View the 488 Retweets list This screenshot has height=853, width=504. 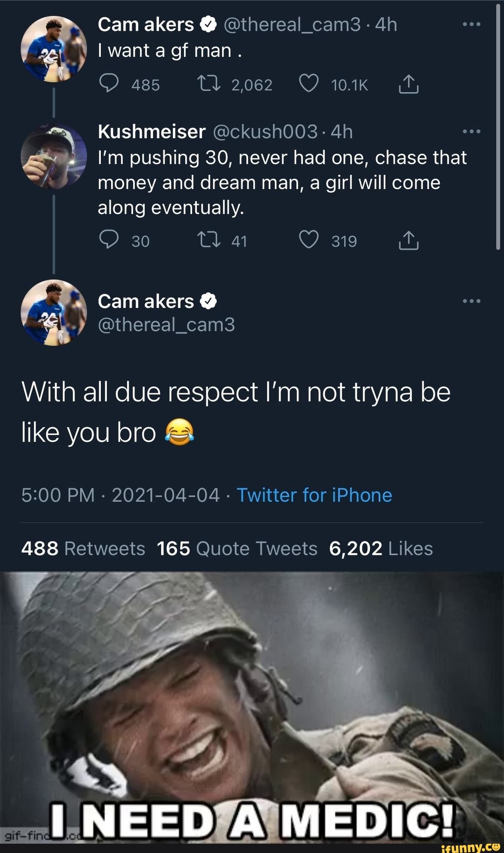[83, 548]
